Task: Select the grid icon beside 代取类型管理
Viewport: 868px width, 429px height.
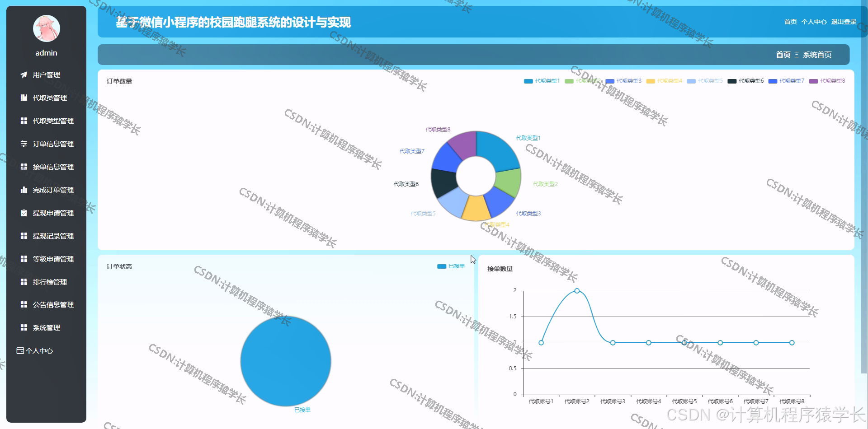Action: point(24,121)
